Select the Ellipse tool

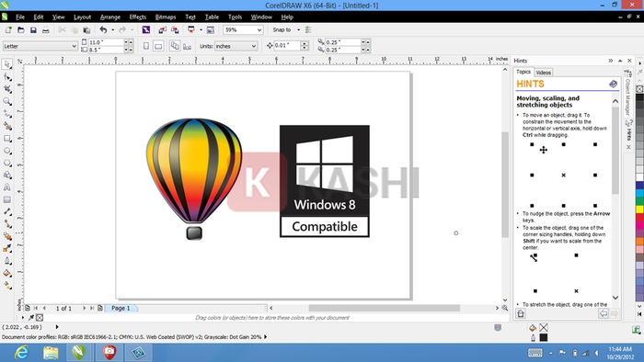coord(7,151)
